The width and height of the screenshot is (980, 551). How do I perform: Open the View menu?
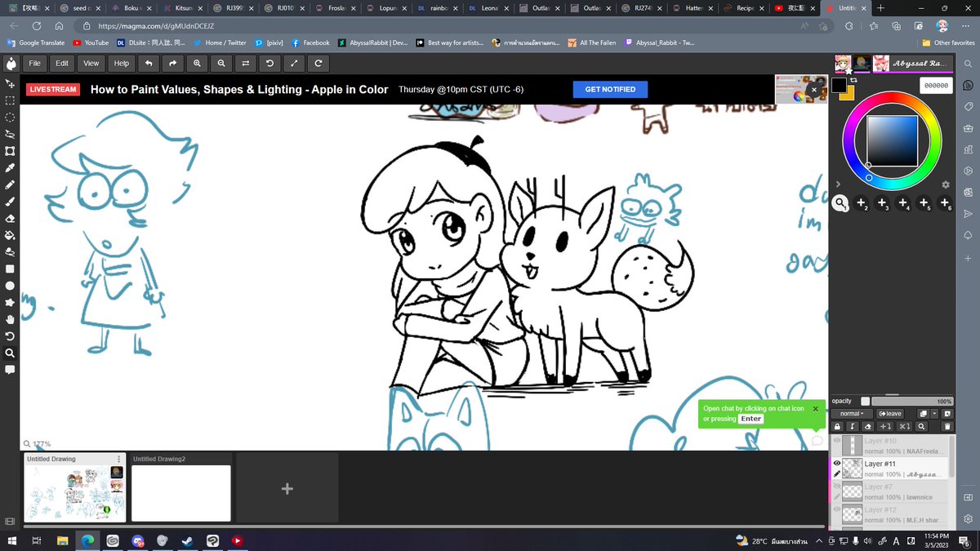pyautogui.click(x=91, y=63)
